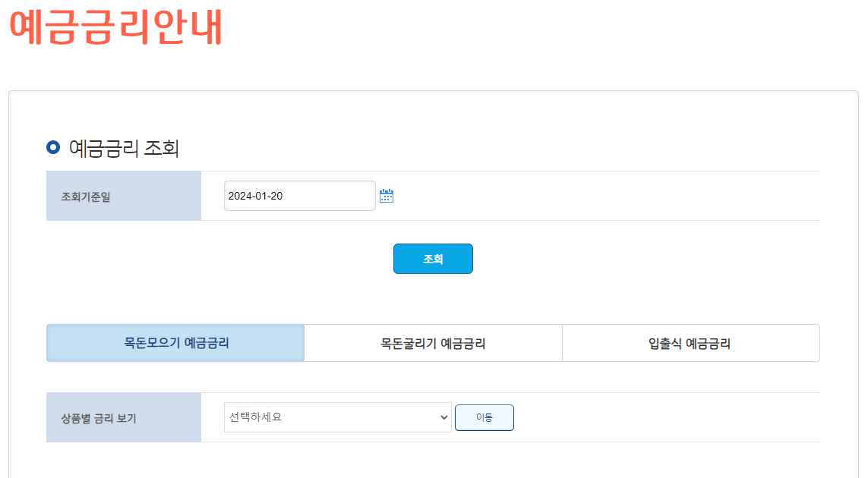The image size is (868, 478).
Task: Click the 조회기준일 date input field
Action: [x=299, y=195]
